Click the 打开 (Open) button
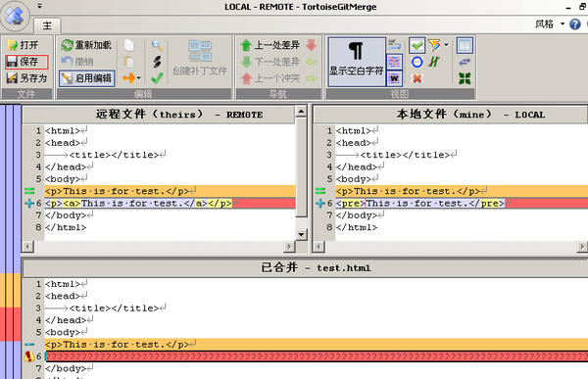This screenshot has height=379, width=588. pos(24,45)
